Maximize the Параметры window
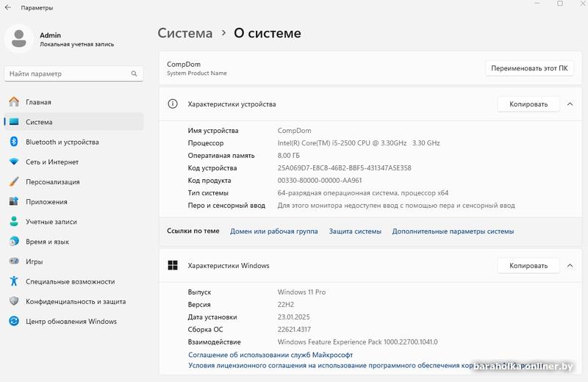The image size is (588, 382). tap(560, 4)
